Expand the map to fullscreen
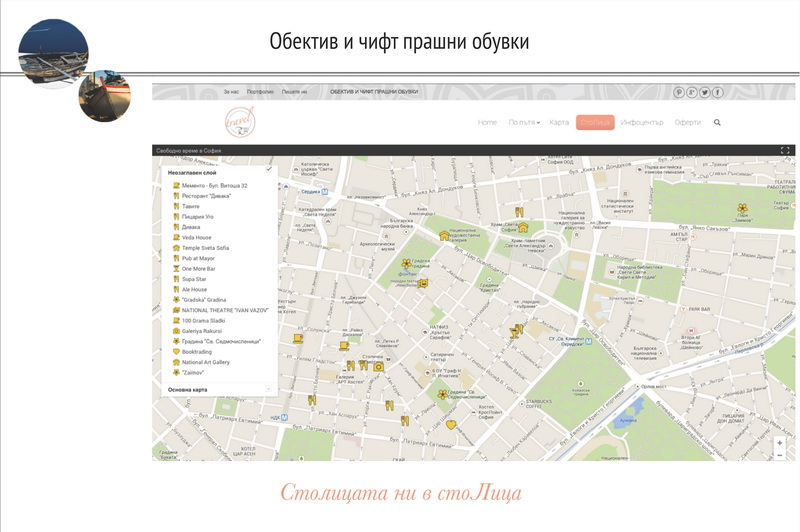Viewport: 800px width, 532px height. coord(785,150)
